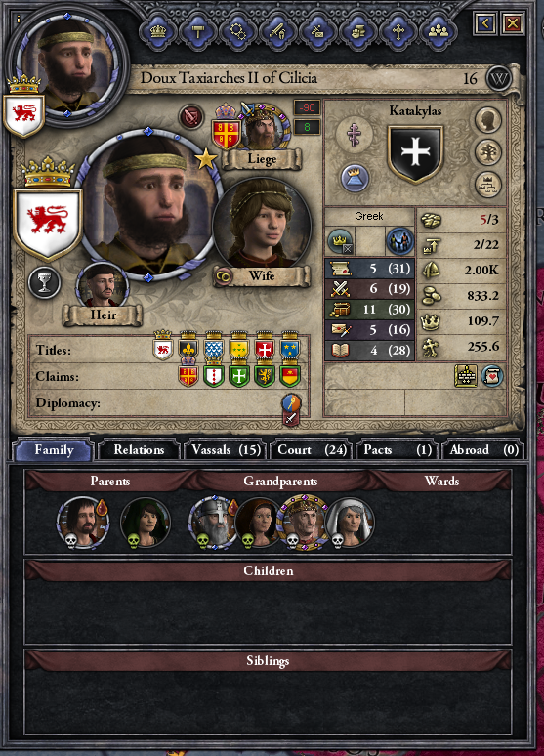
Task: Select the Liege portrait
Action: point(263,127)
